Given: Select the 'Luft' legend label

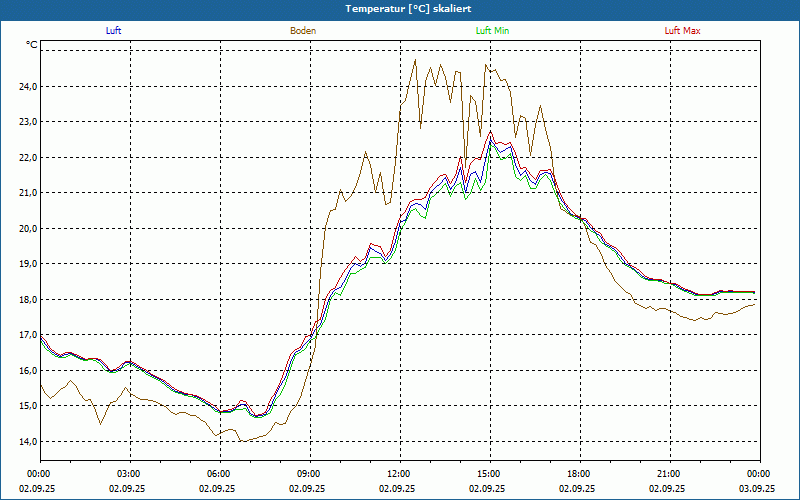Looking at the screenshot, I should pyautogui.click(x=113, y=31).
